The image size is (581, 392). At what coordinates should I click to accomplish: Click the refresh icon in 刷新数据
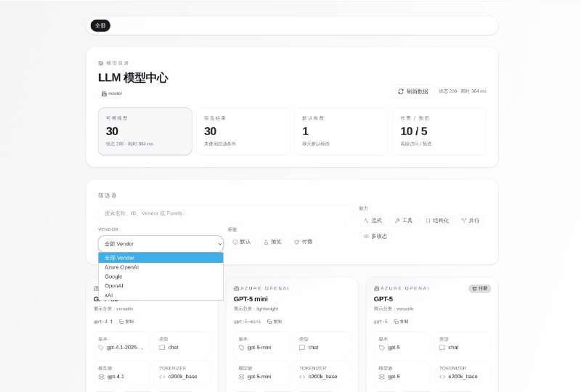click(x=400, y=91)
